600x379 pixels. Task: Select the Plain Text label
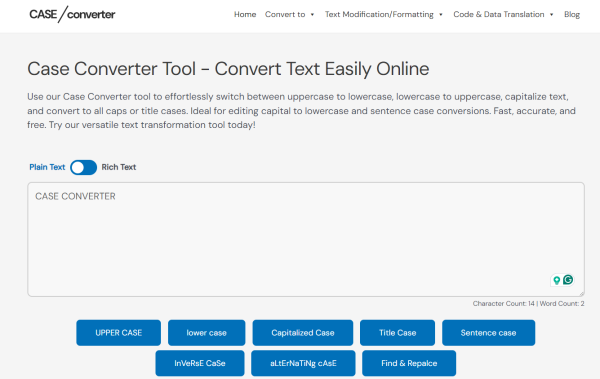coord(47,167)
